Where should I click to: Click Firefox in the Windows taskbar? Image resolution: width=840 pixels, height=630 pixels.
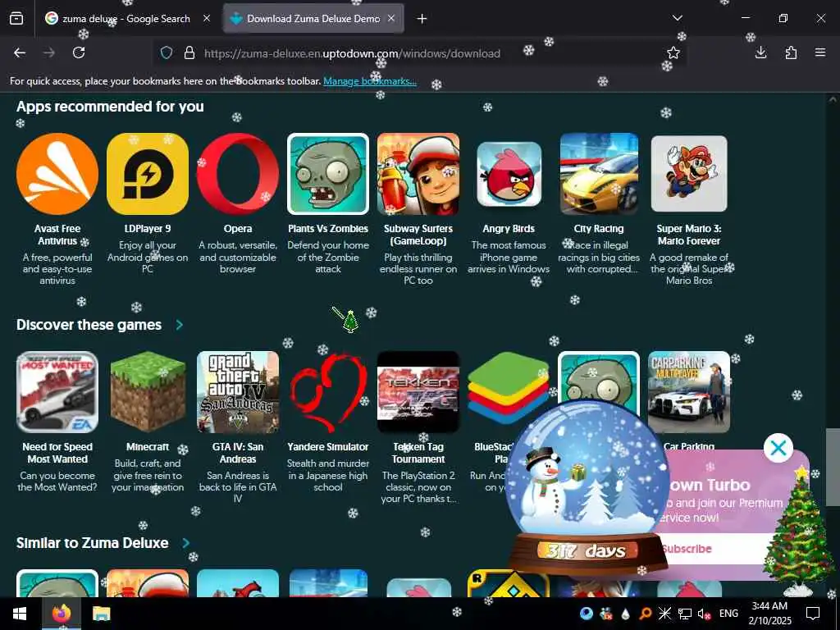tap(61, 614)
